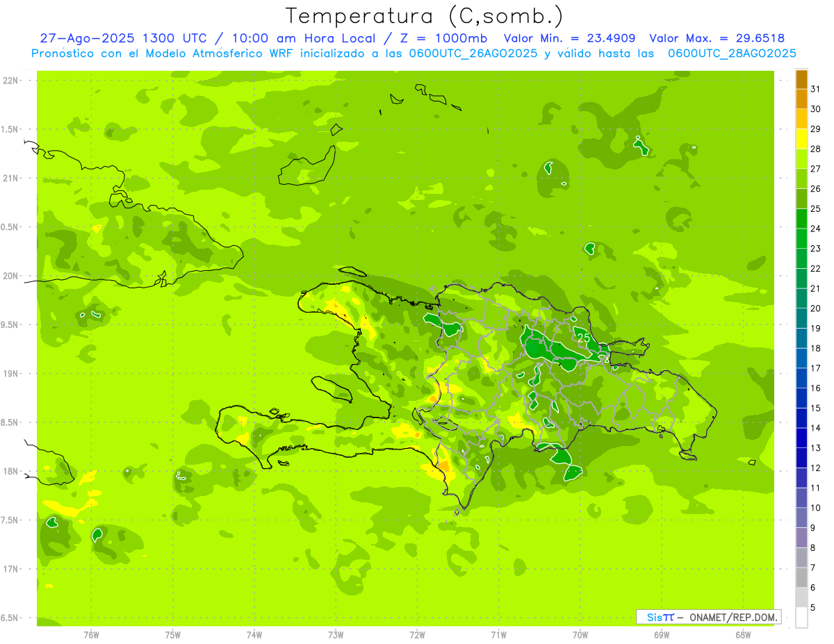Click the legend color band between 26 and 27
Viewport: 834px width, 644px height.
pyautogui.click(x=802, y=179)
